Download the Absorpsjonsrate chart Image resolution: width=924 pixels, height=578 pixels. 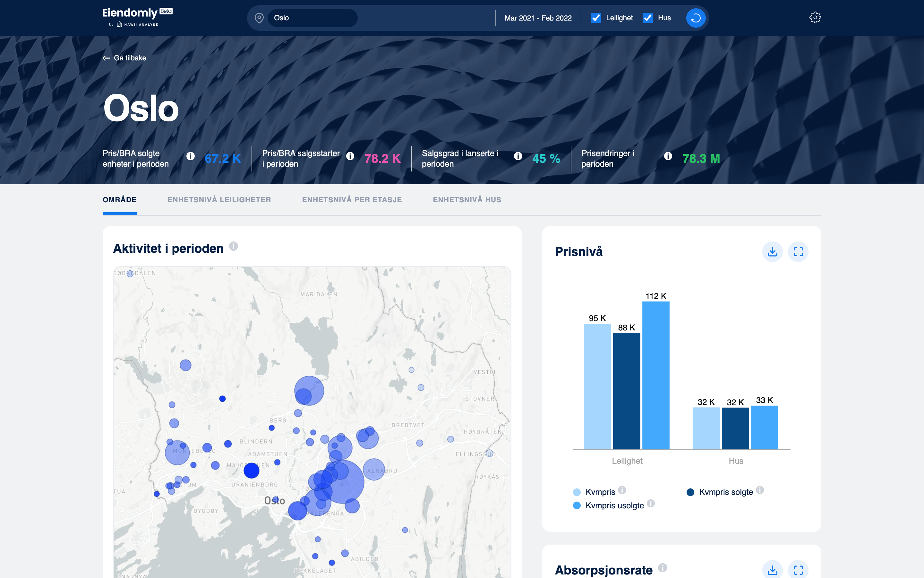coord(773,570)
